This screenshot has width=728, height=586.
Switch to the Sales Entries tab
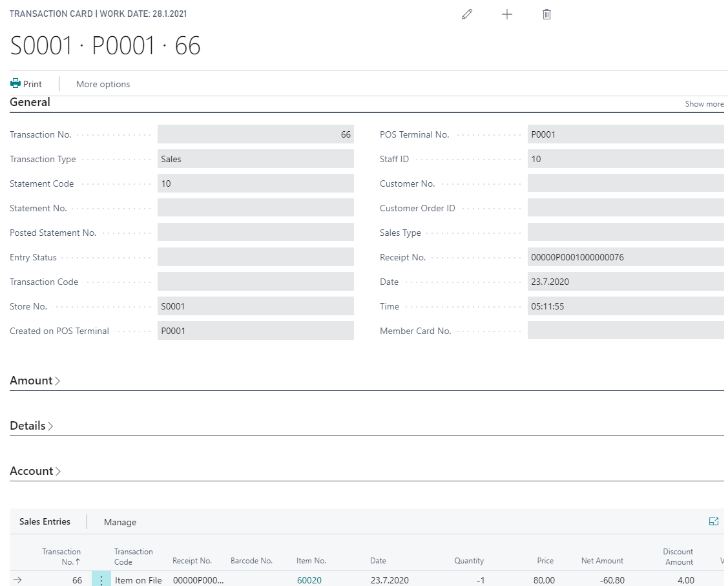[45, 521]
